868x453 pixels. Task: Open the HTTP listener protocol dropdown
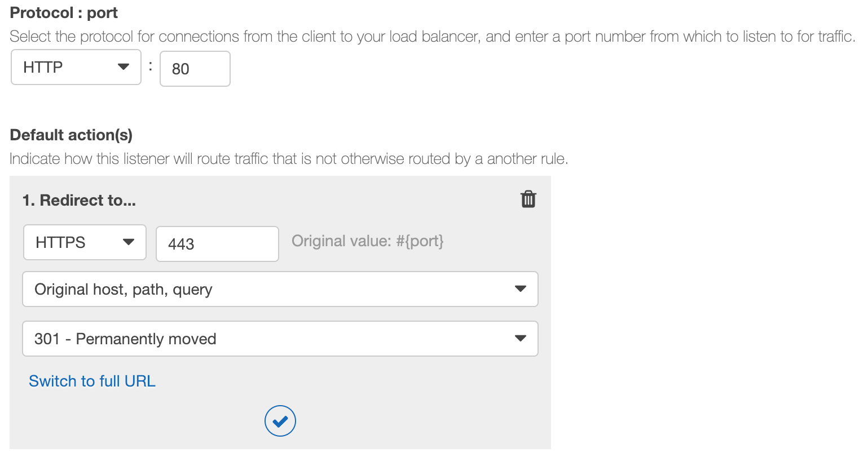(76, 67)
